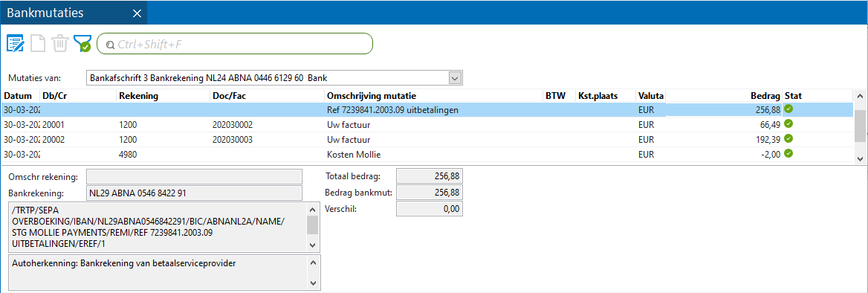Click the mutation table scroll-up arrow

coord(860,97)
